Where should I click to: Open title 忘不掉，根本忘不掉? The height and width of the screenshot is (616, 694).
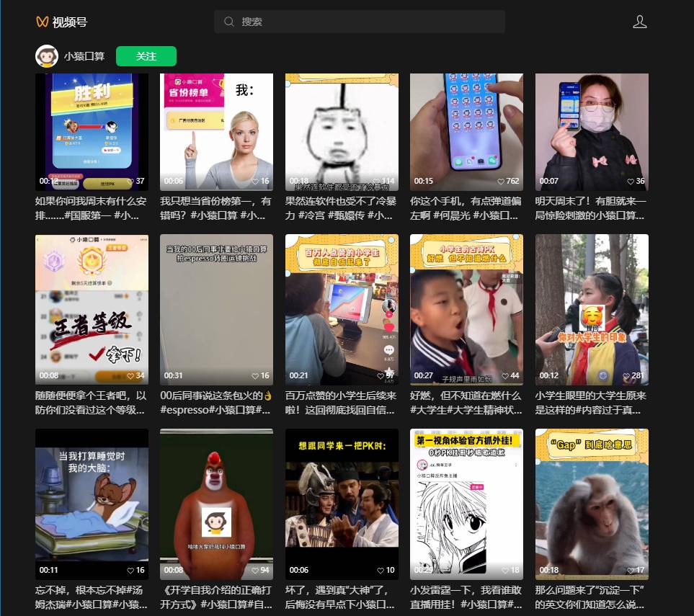91,597
